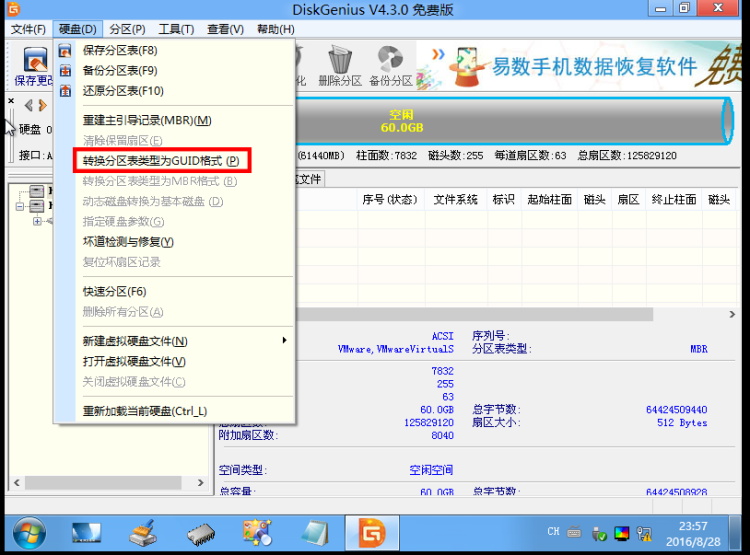Collapse the second disk tree node
The image size is (750, 555).
tap(19, 207)
